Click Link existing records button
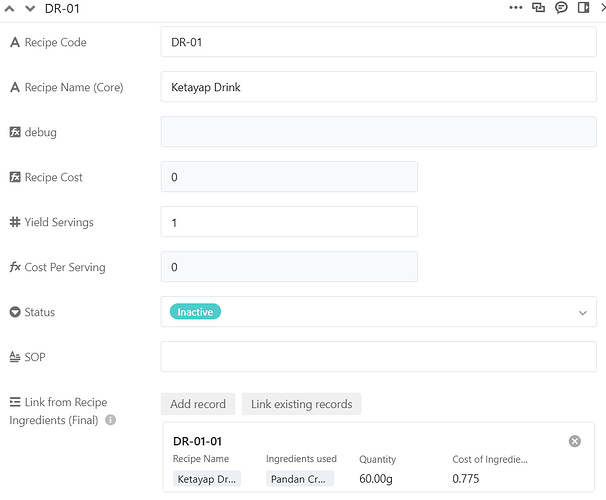Viewport: 606px width, 500px height. [x=301, y=404]
